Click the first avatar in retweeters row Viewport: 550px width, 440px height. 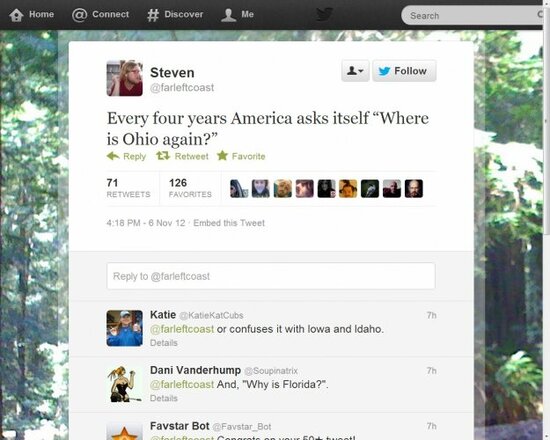[239, 188]
